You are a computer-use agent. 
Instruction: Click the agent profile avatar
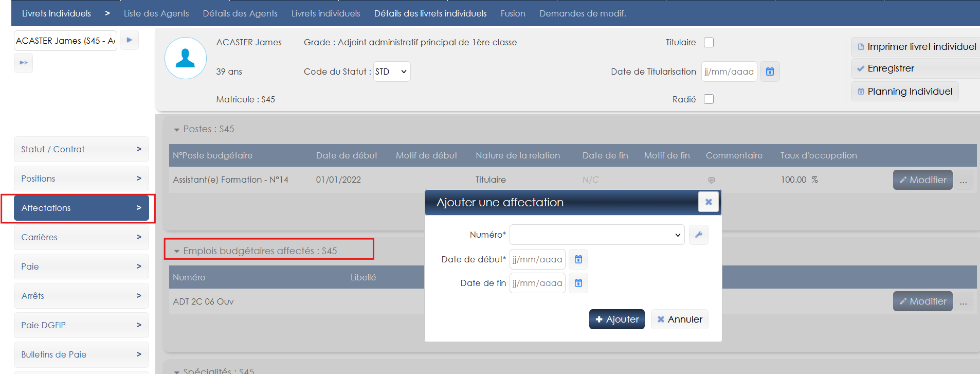point(185,58)
